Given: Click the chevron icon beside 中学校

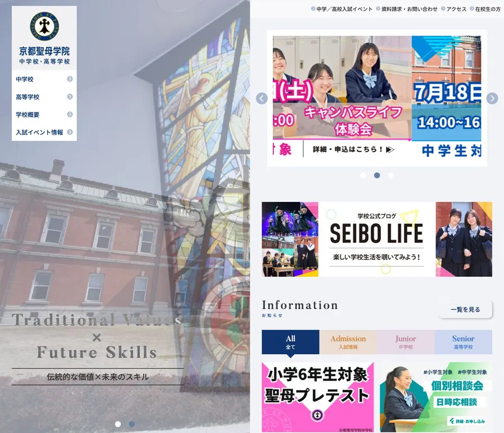Looking at the screenshot, I should (70, 79).
